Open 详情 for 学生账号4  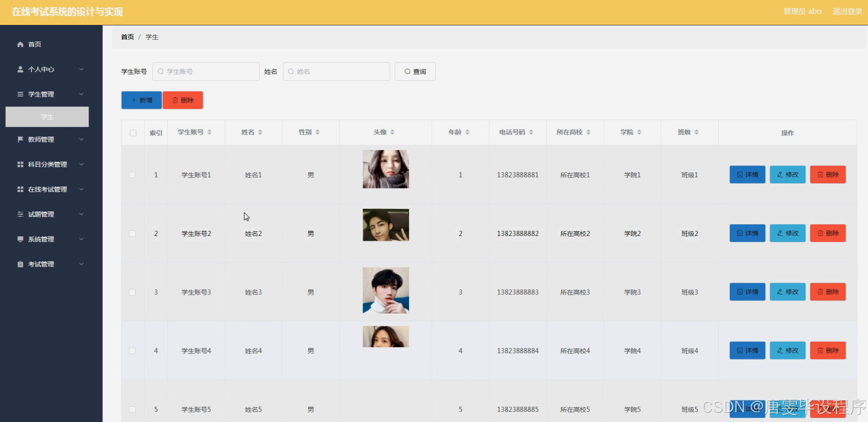point(747,350)
